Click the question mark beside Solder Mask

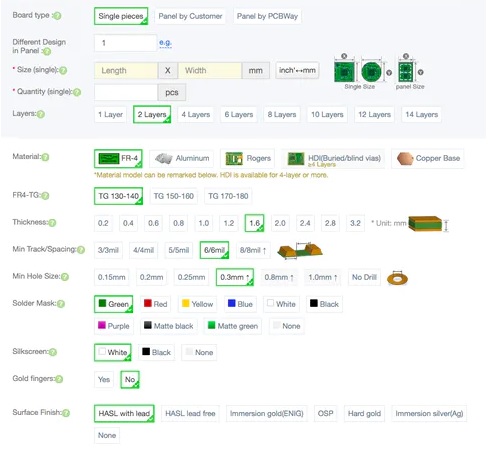point(61,304)
